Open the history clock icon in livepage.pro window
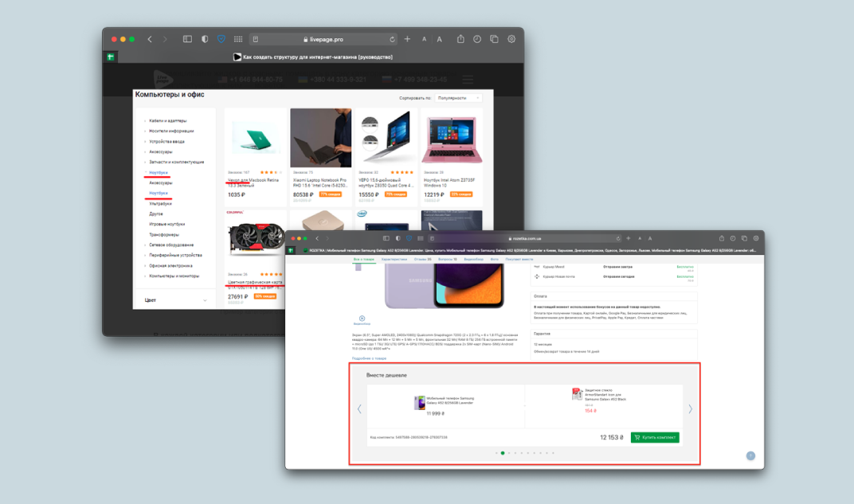The width and height of the screenshot is (854, 504). [477, 39]
